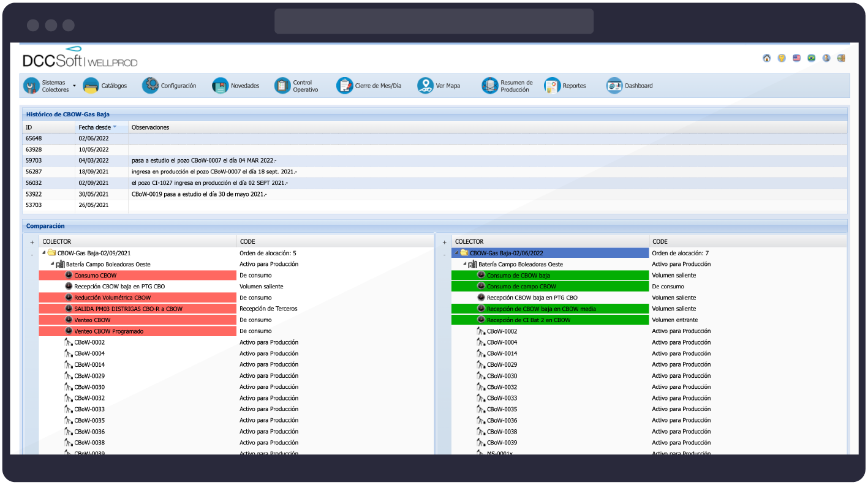The width and height of the screenshot is (868, 485).
Task: Sort by the Fecha desde column header
Action: point(94,127)
